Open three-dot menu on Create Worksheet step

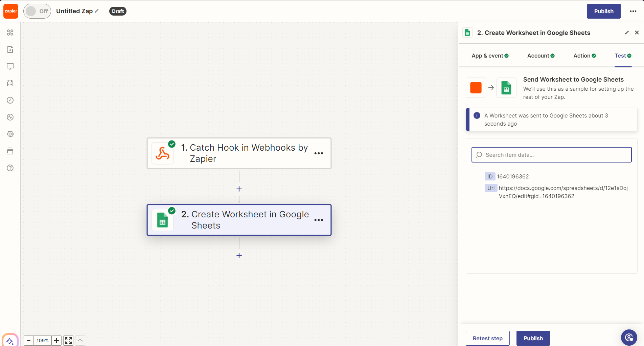[x=319, y=220]
